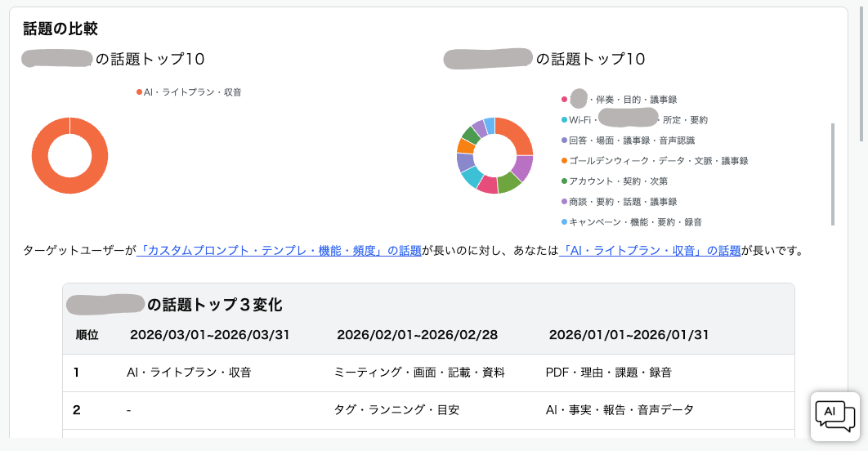Click the PDF・理由・課題・録音 table cell
This screenshot has width=868, height=451.
pyautogui.click(x=608, y=373)
